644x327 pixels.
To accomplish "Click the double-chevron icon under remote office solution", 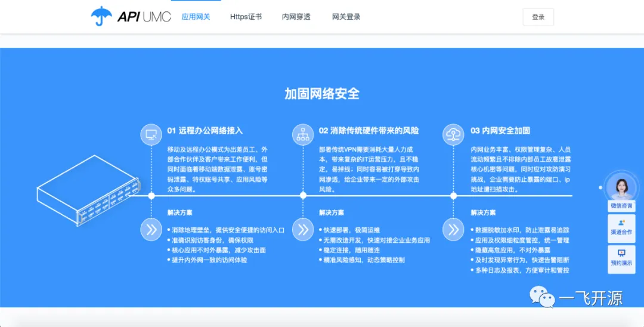I will pyautogui.click(x=151, y=229).
